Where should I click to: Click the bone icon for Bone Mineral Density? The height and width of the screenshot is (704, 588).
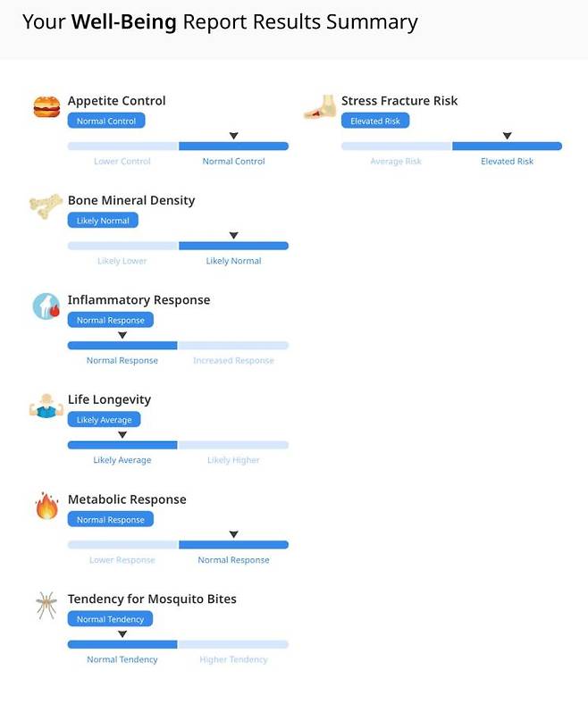46,206
